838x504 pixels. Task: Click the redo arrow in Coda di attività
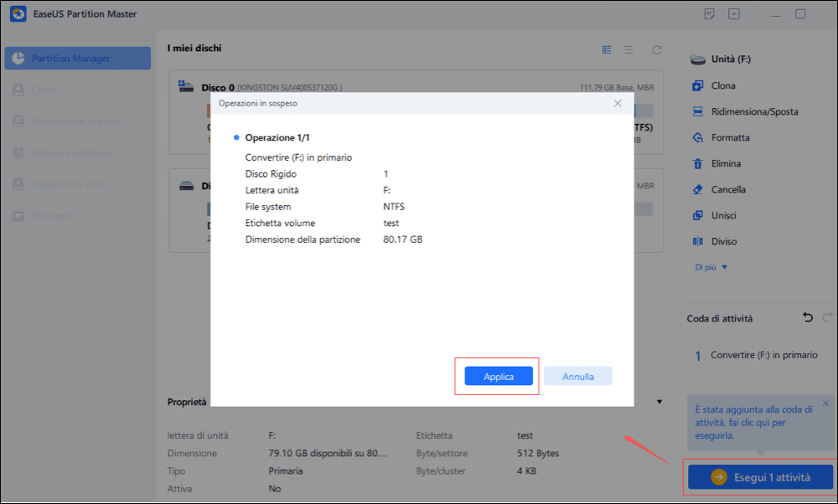(827, 317)
